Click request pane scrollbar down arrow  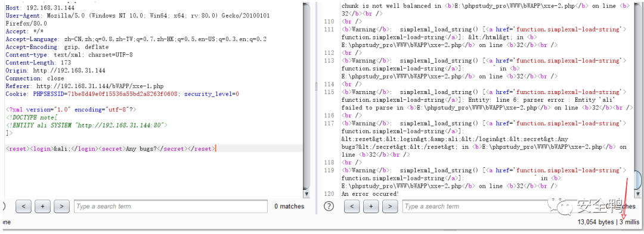[306, 194]
